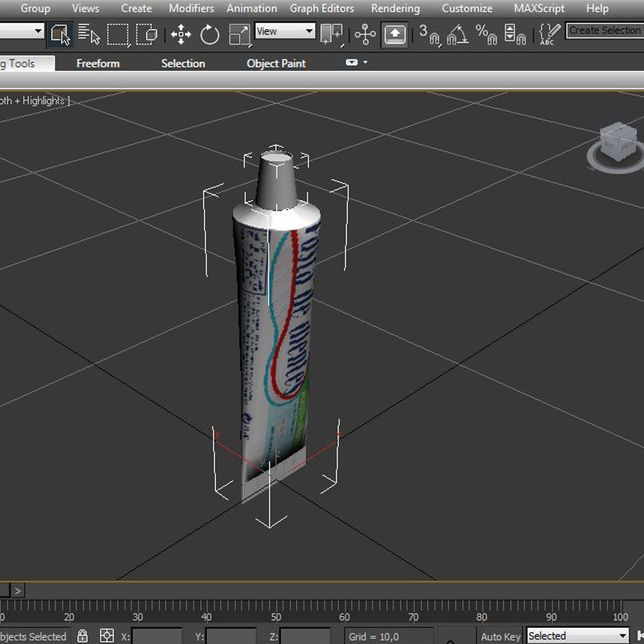Open the Help menu
Screen dimensions: 644x644
coord(597,9)
